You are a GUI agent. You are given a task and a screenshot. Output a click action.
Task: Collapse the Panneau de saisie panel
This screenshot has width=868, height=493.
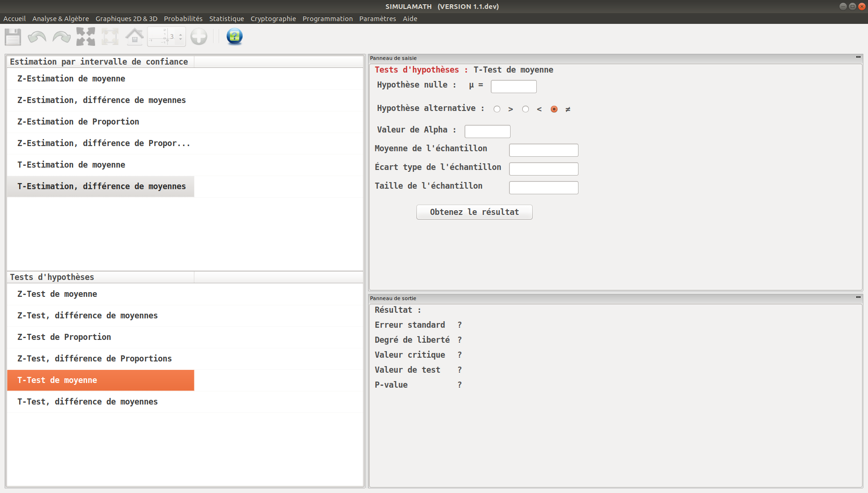click(x=858, y=57)
